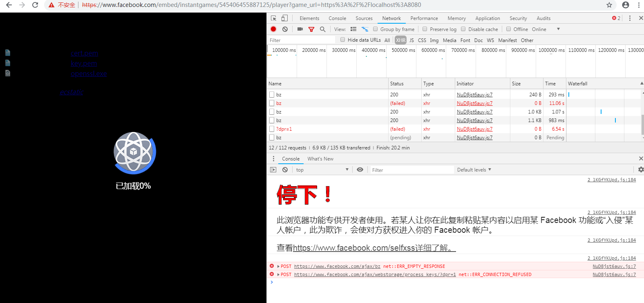Toggle the network filter funnel icon
The height and width of the screenshot is (303, 644).
click(x=311, y=29)
